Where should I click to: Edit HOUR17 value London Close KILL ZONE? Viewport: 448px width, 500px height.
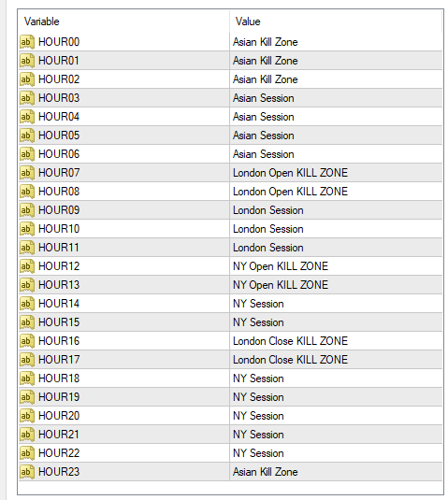pyautogui.click(x=290, y=360)
